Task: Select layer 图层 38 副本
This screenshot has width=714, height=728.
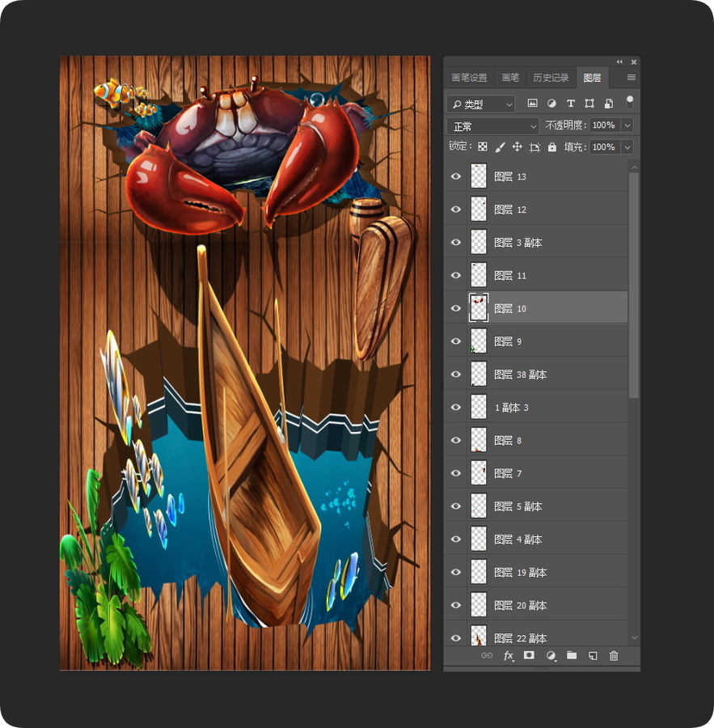Action: (x=536, y=375)
